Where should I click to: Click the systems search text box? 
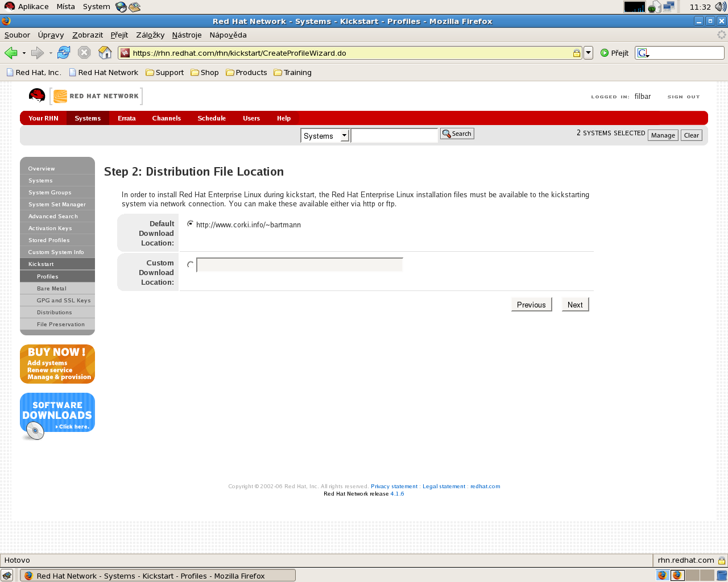click(x=394, y=135)
